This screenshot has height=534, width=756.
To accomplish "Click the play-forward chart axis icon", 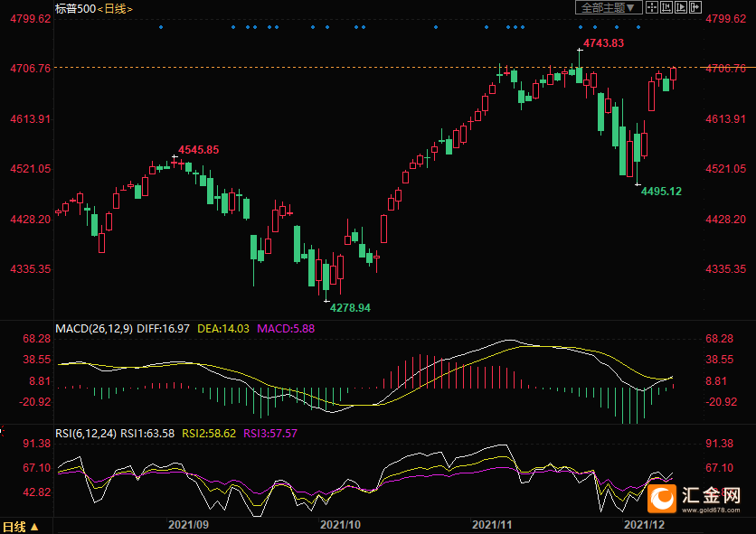I will (681, 7).
